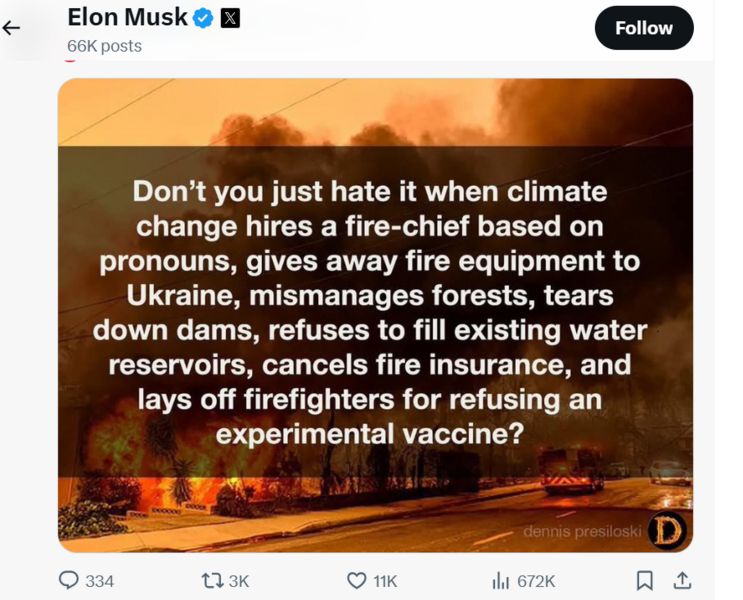Click the gold D logo on image

(x=667, y=530)
